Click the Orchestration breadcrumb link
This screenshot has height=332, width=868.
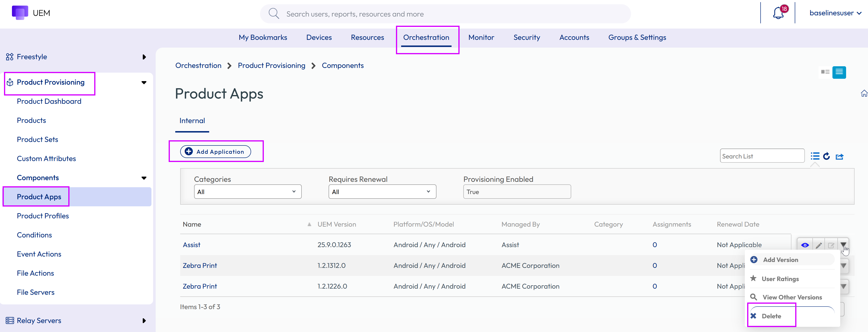(x=198, y=66)
